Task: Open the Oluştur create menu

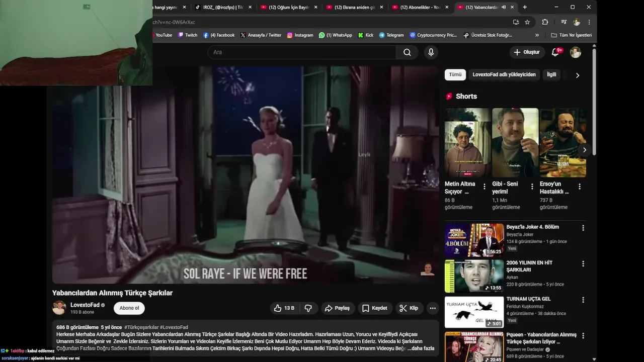Action: click(527, 52)
